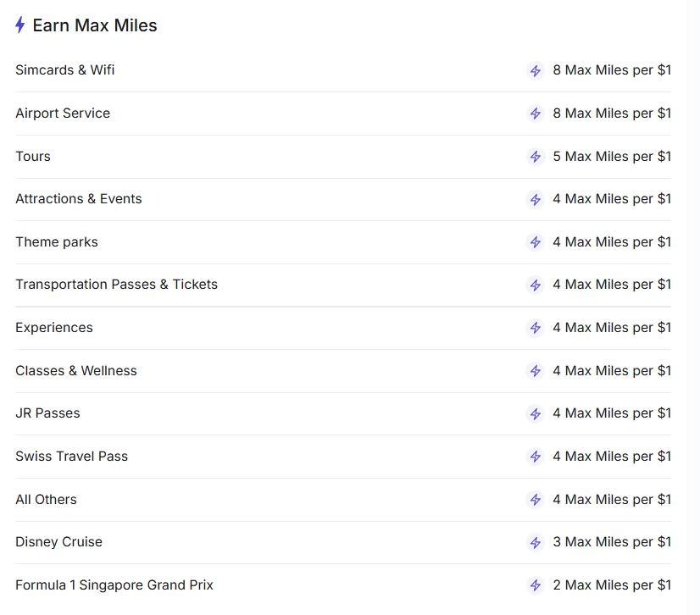Click the miles icon in Simcards & Wifi row
700x615 pixels.
click(x=535, y=71)
